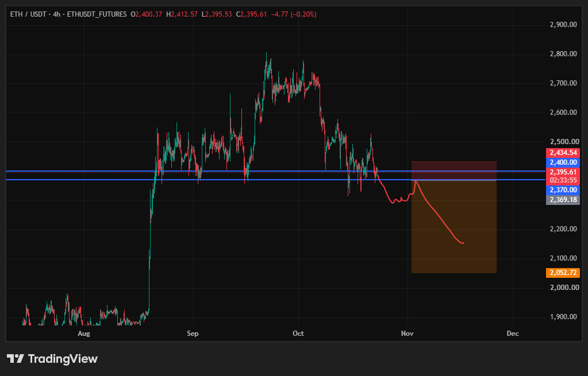Click the 2,800.00 price axis label
This screenshot has width=588, height=376.
[563, 54]
